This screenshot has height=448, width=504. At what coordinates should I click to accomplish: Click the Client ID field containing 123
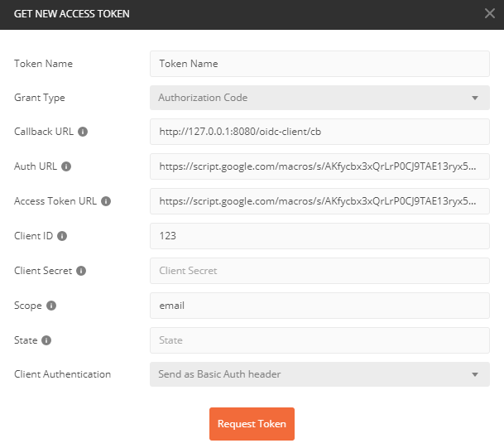(319, 236)
